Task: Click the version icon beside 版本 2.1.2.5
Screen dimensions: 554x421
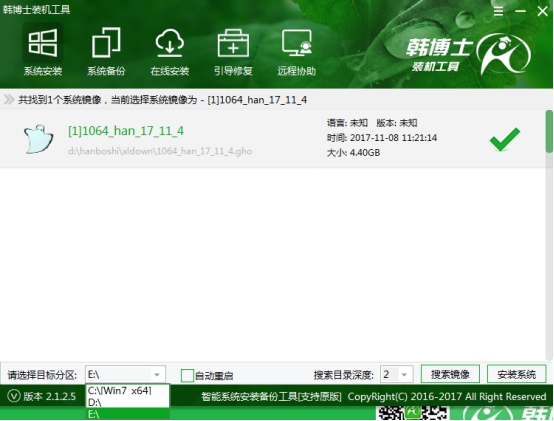Action: tap(14, 396)
